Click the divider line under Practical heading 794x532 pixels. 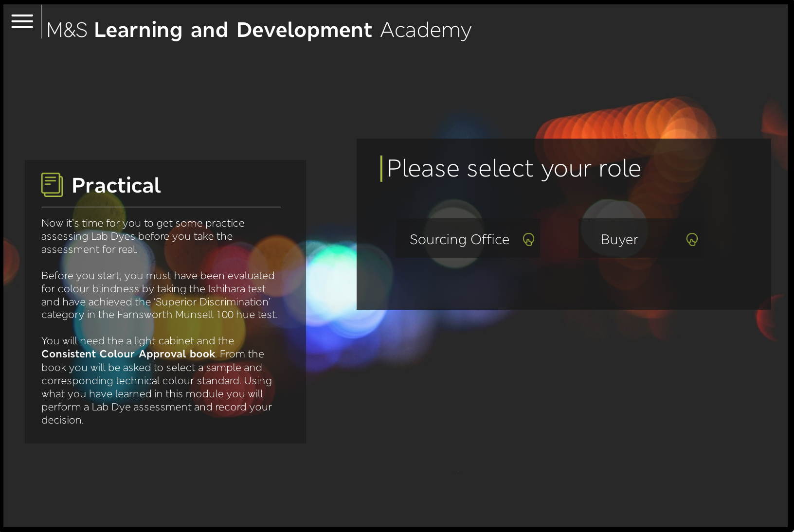[x=161, y=207]
